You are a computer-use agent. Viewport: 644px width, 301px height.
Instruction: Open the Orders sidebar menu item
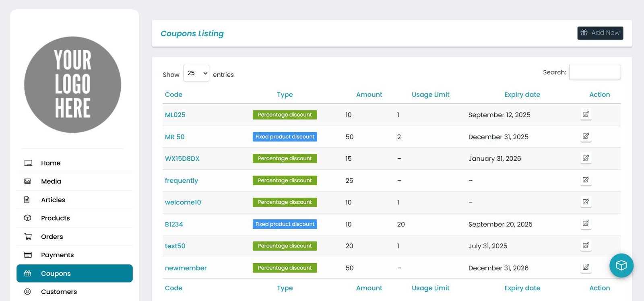pyautogui.click(x=52, y=237)
